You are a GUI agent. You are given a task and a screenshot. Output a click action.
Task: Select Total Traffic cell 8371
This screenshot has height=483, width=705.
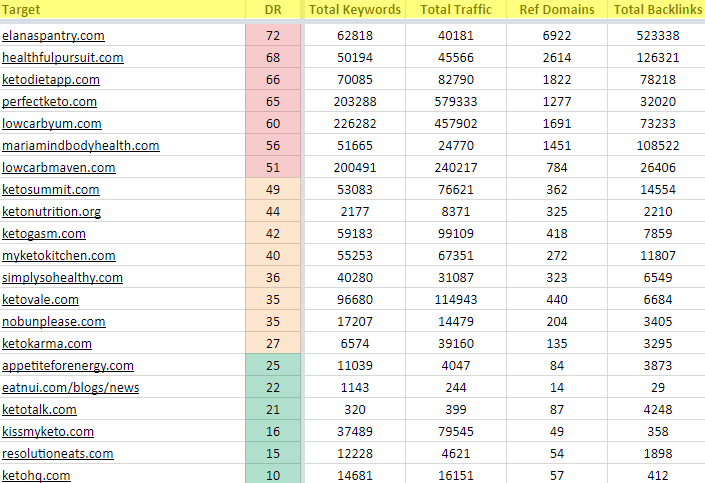(x=456, y=212)
